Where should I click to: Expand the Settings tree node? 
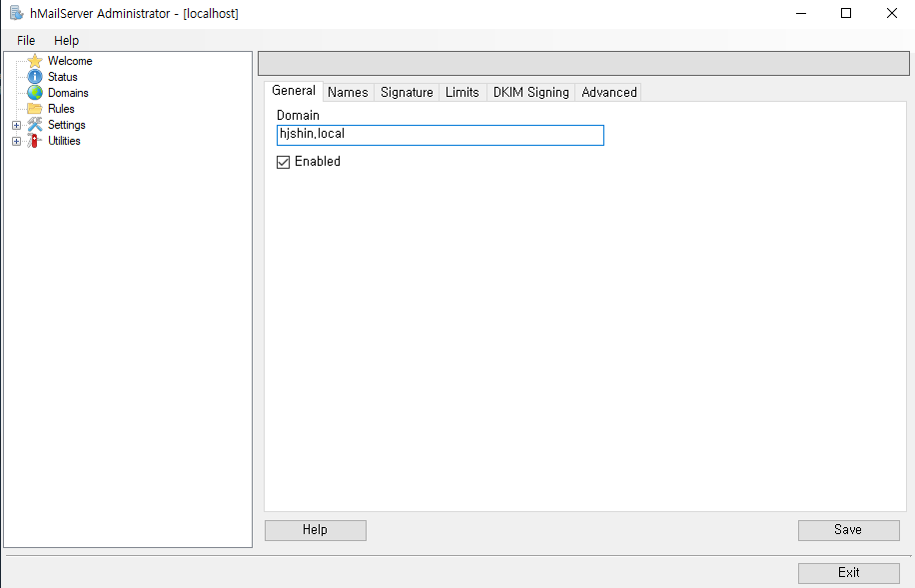click(x=16, y=125)
